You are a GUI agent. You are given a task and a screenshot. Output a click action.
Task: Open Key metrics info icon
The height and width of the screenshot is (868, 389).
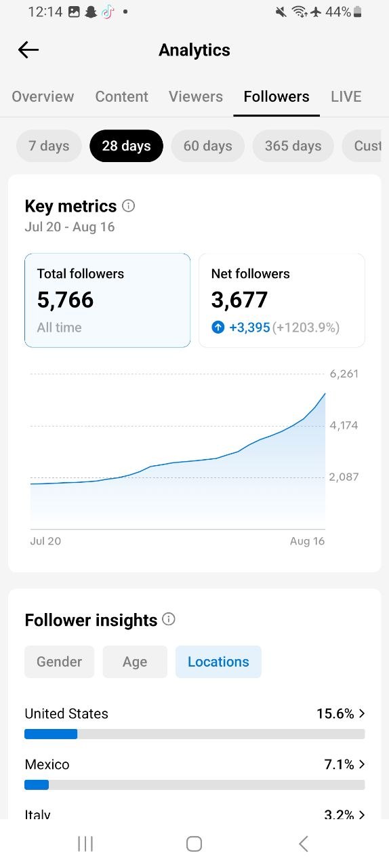point(128,205)
